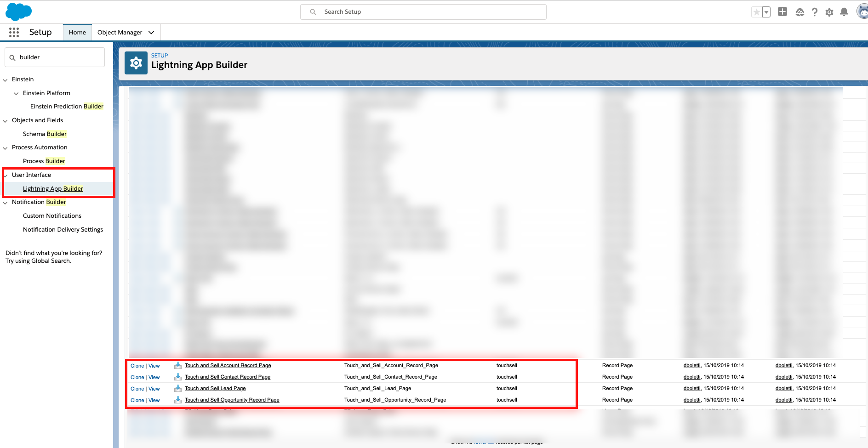Open Touch and Sell Lead Page link
This screenshot has width=868, height=448.
point(215,389)
